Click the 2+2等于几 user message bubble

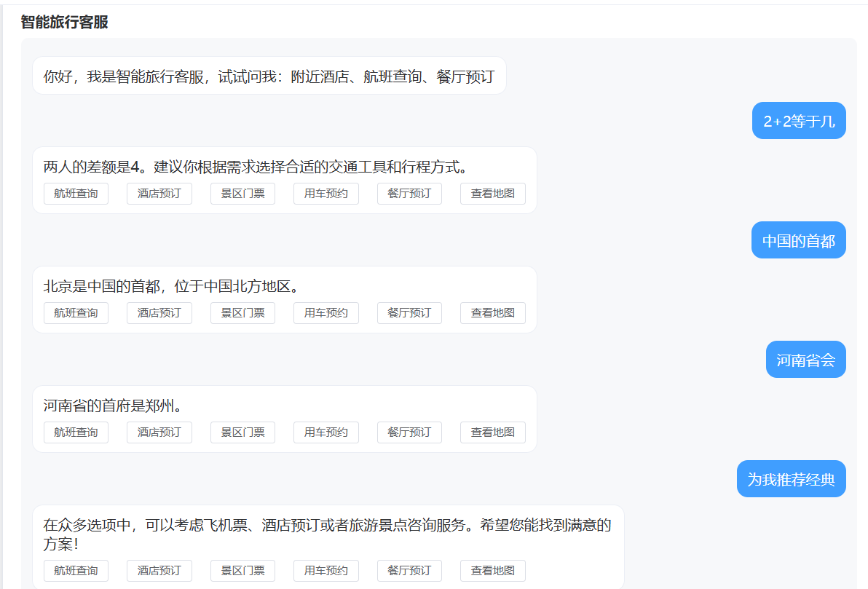(x=799, y=121)
